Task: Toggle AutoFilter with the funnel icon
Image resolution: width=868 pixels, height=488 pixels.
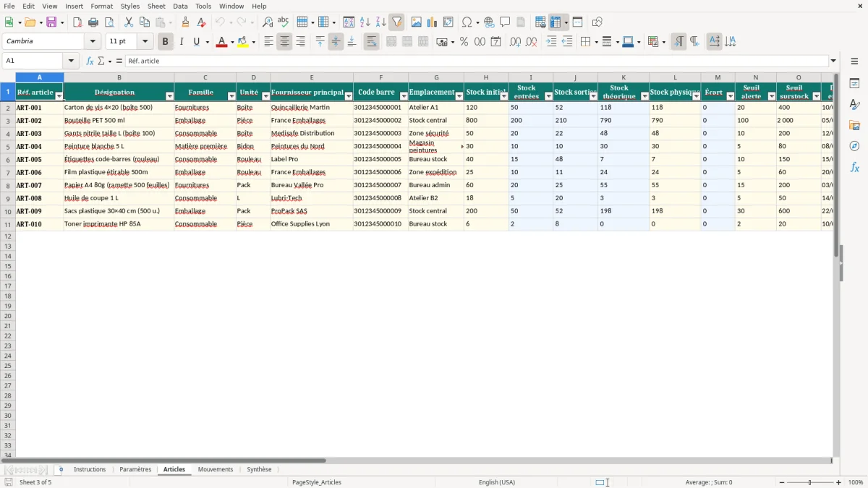Action: tap(397, 22)
